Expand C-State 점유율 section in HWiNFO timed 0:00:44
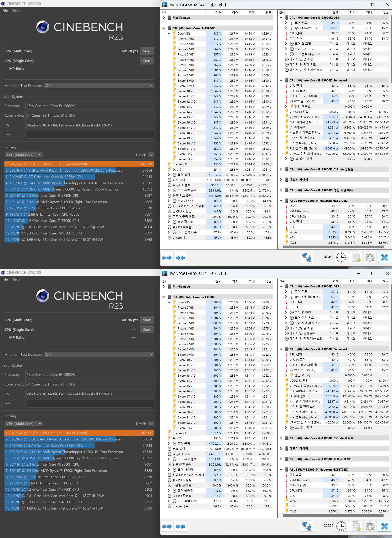This screenshot has width=392, height=538. [x=281, y=169]
